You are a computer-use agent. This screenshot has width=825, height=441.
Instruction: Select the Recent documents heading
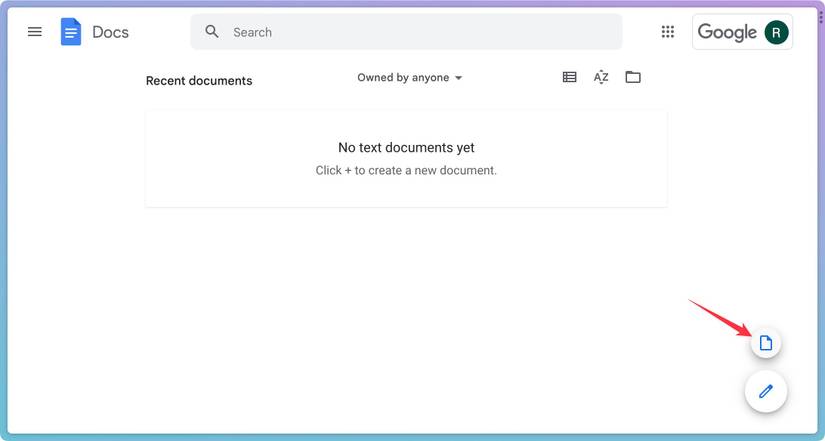(x=199, y=81)
